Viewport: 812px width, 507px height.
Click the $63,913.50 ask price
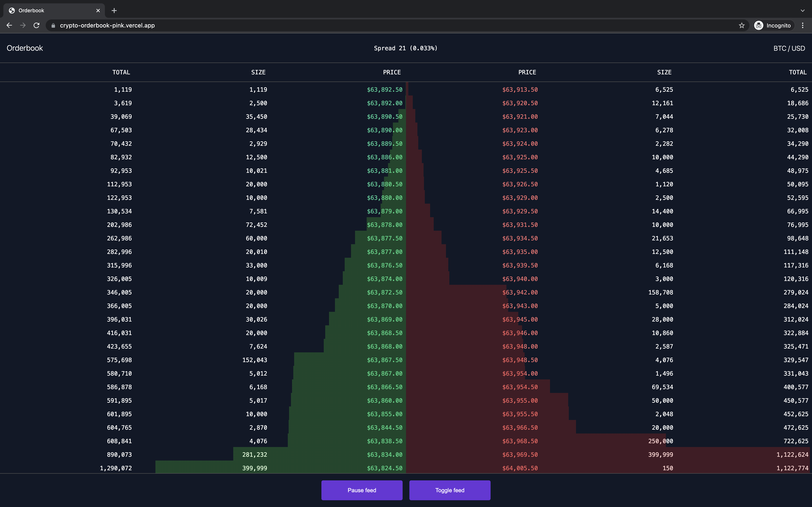point(520,90)
